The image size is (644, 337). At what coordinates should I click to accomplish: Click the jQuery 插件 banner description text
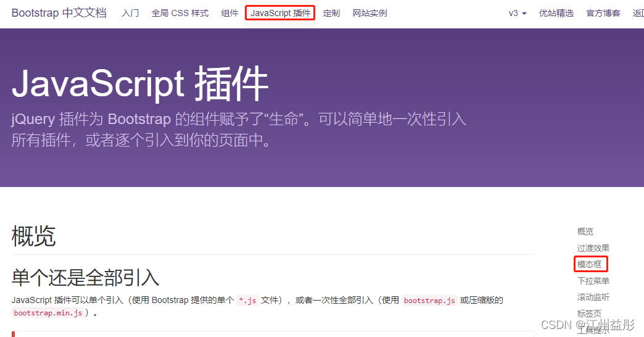coord(239,130)
